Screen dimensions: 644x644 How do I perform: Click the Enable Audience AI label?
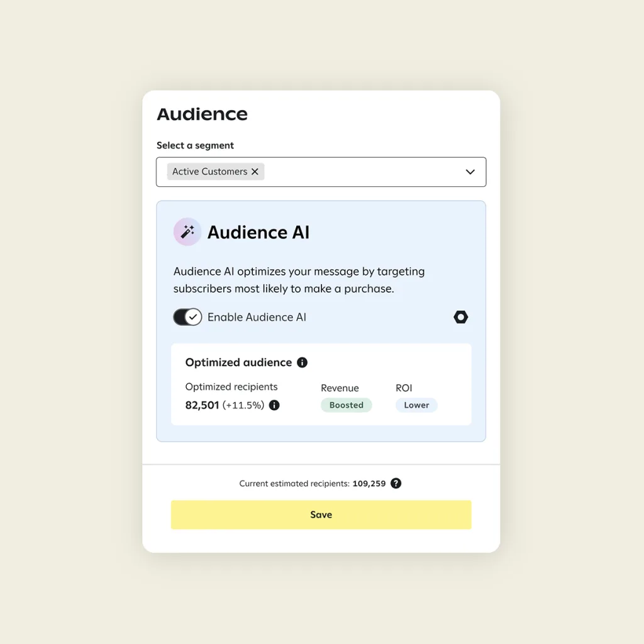pyautogui.click(x=257, y=317)
